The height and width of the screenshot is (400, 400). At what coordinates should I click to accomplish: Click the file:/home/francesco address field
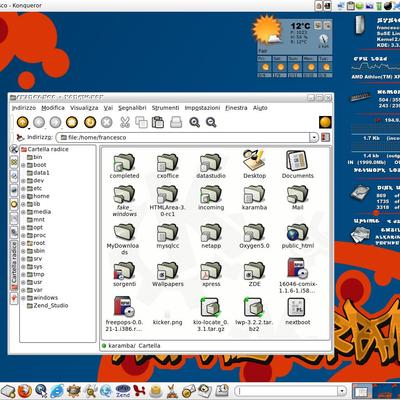(183, 137)
